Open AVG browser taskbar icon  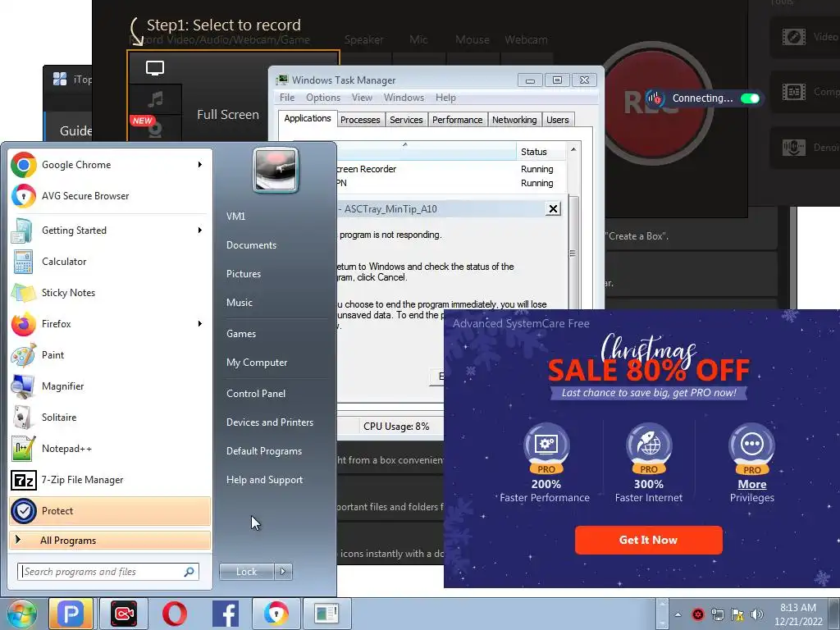tap(276, 614)
